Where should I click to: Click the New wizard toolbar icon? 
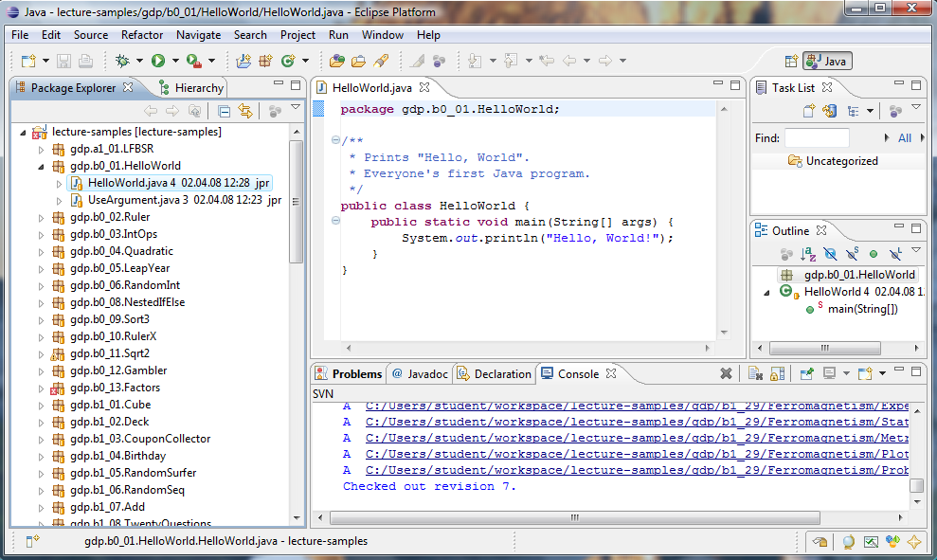28,61
